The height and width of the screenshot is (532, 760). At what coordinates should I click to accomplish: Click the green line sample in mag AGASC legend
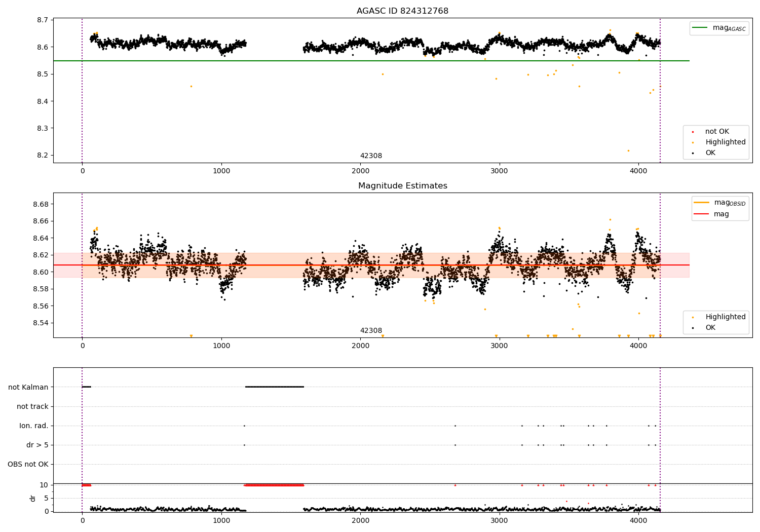tap(701, 28)
